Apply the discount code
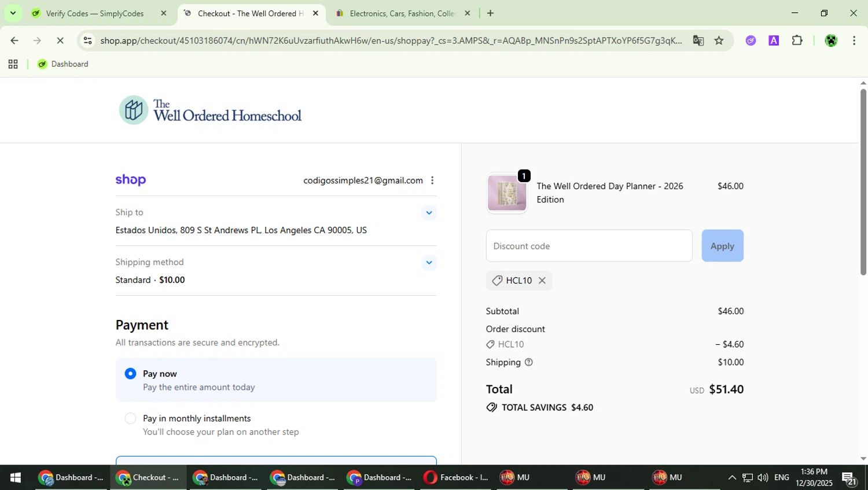 pyautogui.click(x=722, y=246)
